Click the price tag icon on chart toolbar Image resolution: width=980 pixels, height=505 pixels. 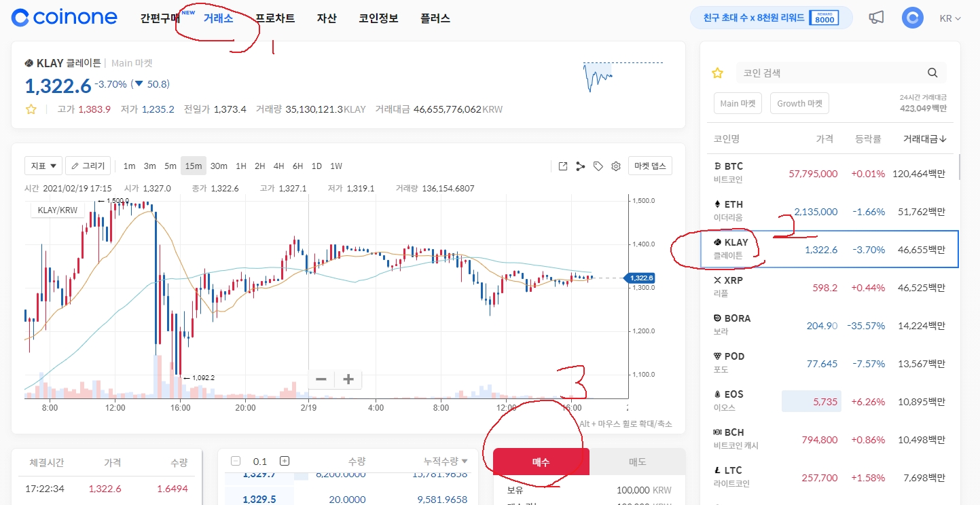[598, 166]
